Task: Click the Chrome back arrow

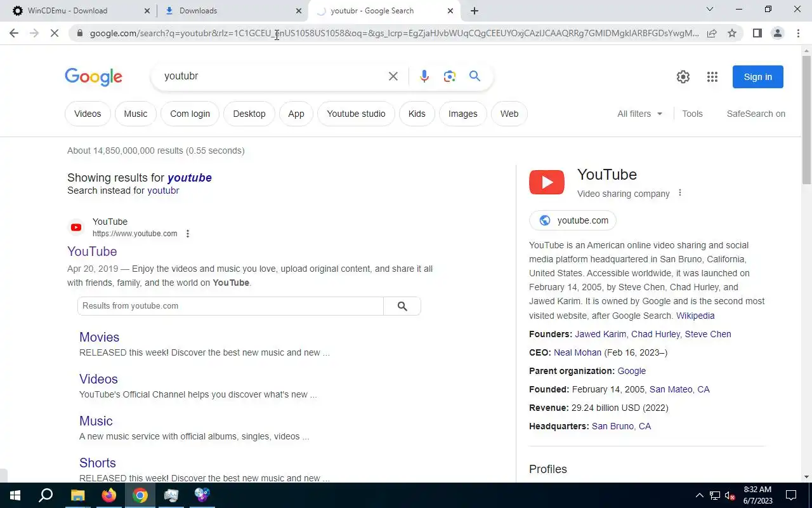Action: 14,33
